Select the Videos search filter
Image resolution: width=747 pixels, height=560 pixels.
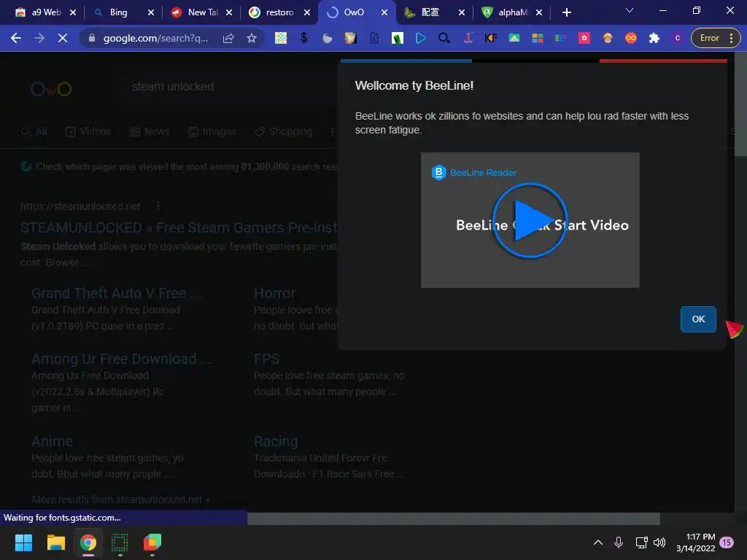tap(88, 131)
